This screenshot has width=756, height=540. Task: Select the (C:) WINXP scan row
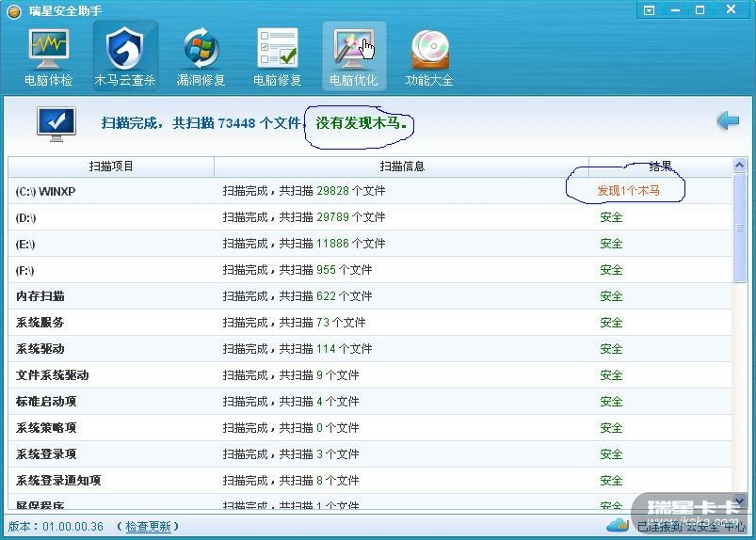coord(45,191)
